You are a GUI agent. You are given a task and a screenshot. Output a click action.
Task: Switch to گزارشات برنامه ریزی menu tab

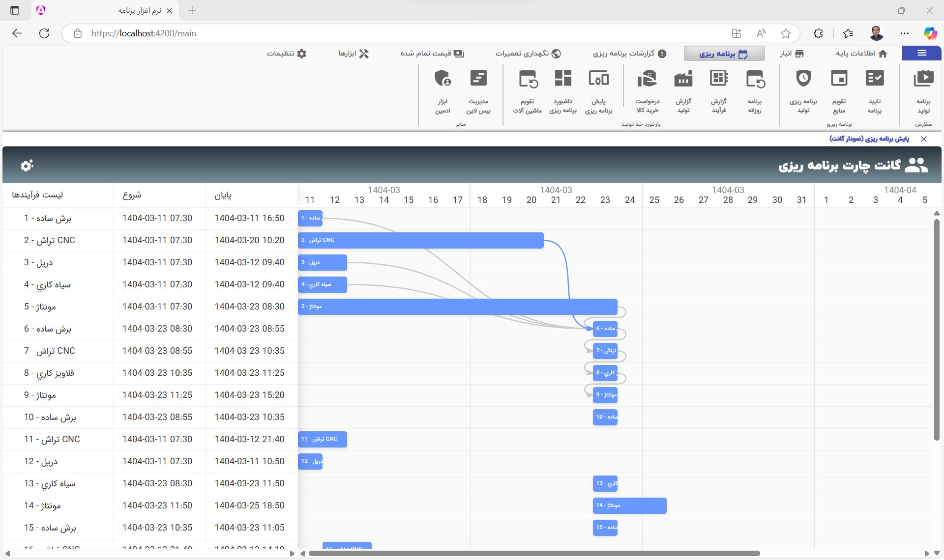(630, 54)
